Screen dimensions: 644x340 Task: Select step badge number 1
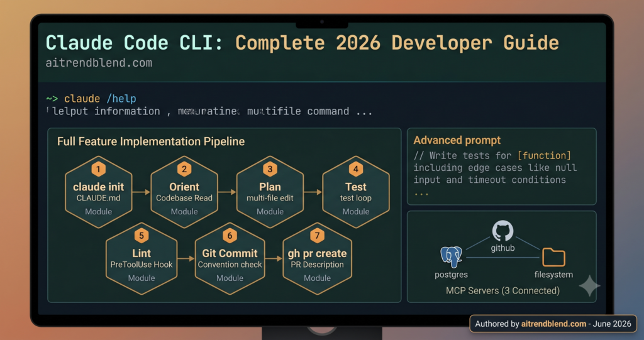click(x=98, y=169)
